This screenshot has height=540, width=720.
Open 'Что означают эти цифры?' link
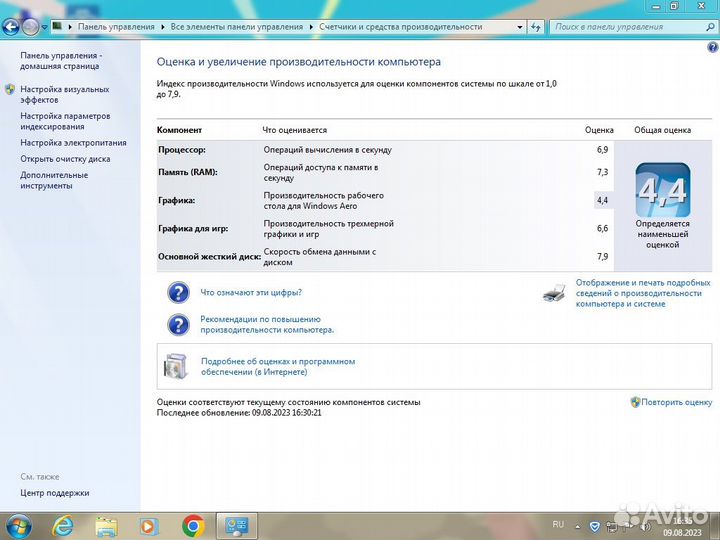click(251, 292)
